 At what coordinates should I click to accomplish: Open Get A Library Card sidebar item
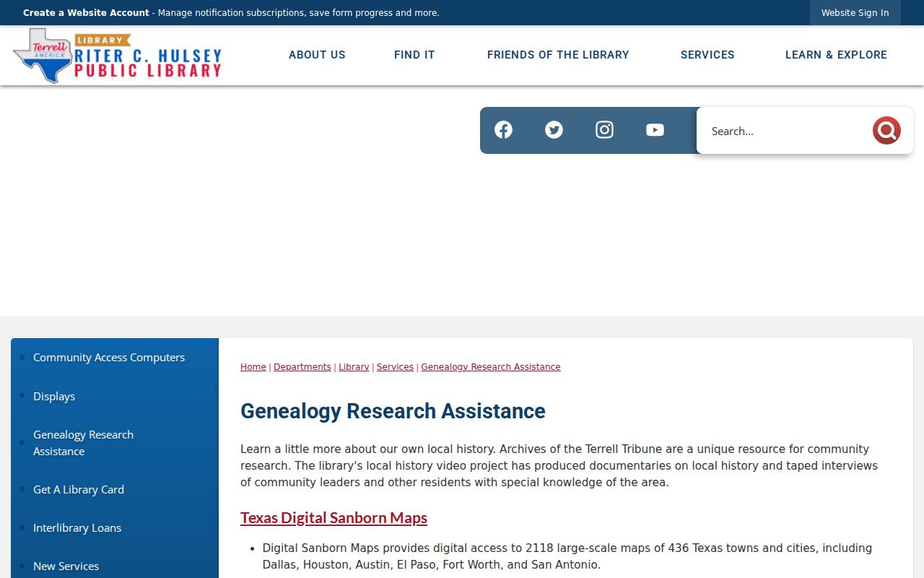[x=79, y=490]
